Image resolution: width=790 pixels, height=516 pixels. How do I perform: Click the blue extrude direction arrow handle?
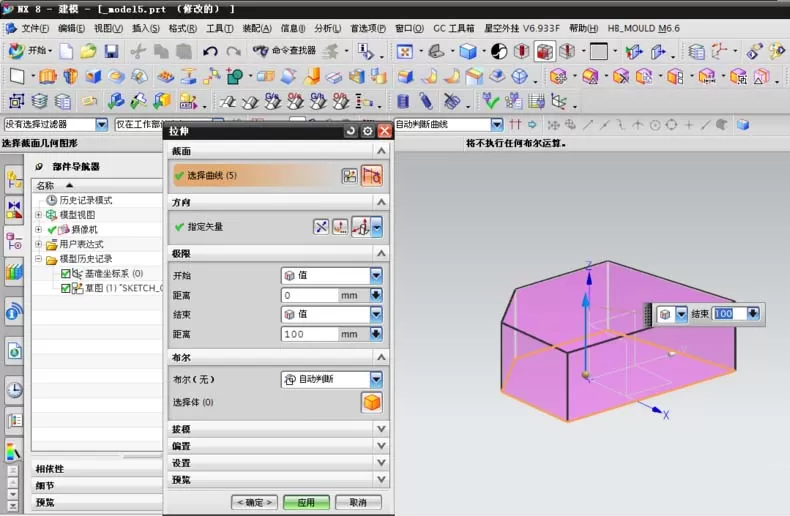pyautogui.click(x=585, y=301)
